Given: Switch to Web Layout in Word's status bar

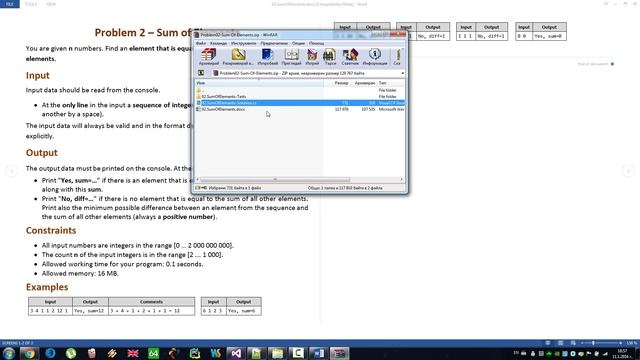Looking at the screenshot, I should coord(573,343).
